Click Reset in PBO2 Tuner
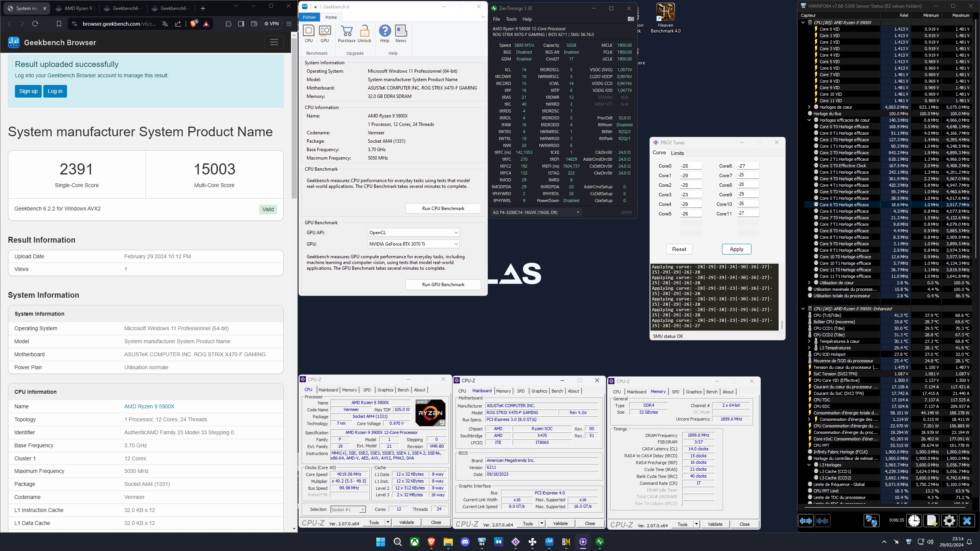The height and width of the screenshot is (551, 980). click(679, 249)
